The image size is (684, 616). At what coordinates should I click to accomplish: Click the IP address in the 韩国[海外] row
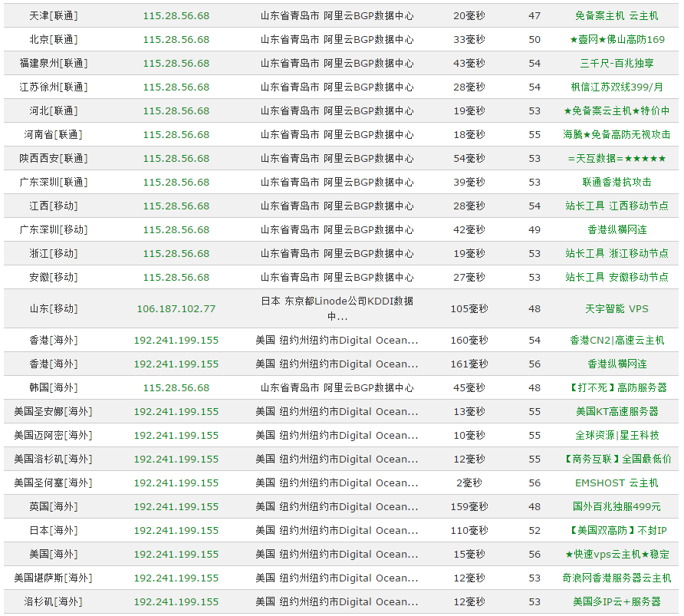point(176,387)
